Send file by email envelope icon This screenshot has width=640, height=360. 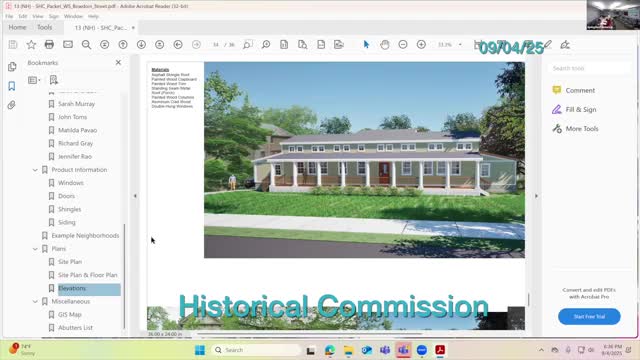coord(68,44)
